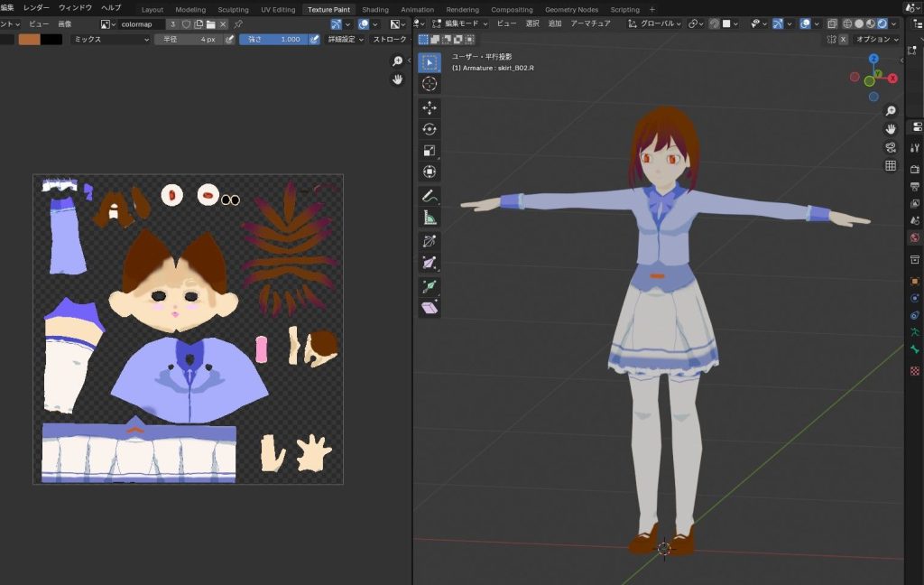
Task: Toggle radius pressure sensitivity button
Action: click(229, 40)
